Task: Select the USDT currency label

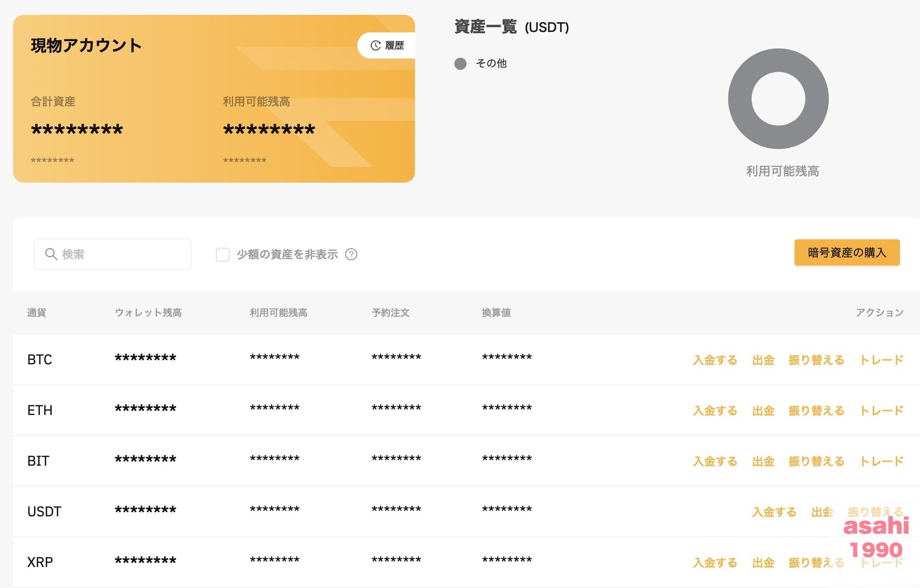Action: pos(44,512)
